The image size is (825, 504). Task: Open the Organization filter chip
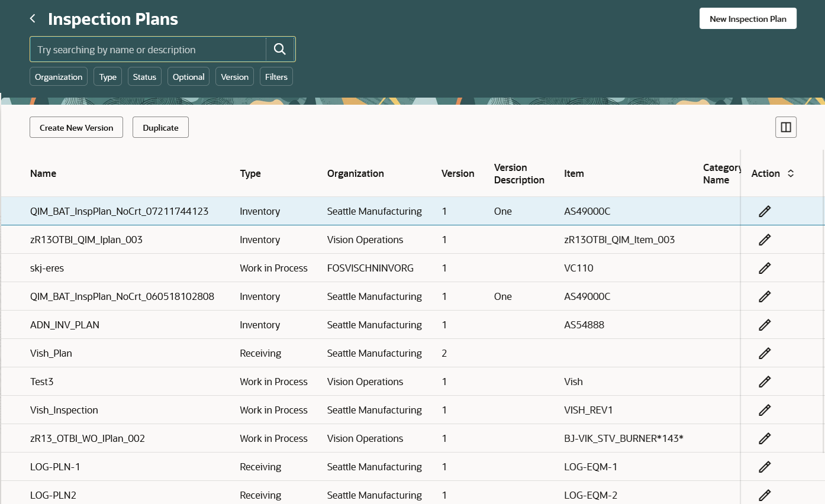click(58, 76)
